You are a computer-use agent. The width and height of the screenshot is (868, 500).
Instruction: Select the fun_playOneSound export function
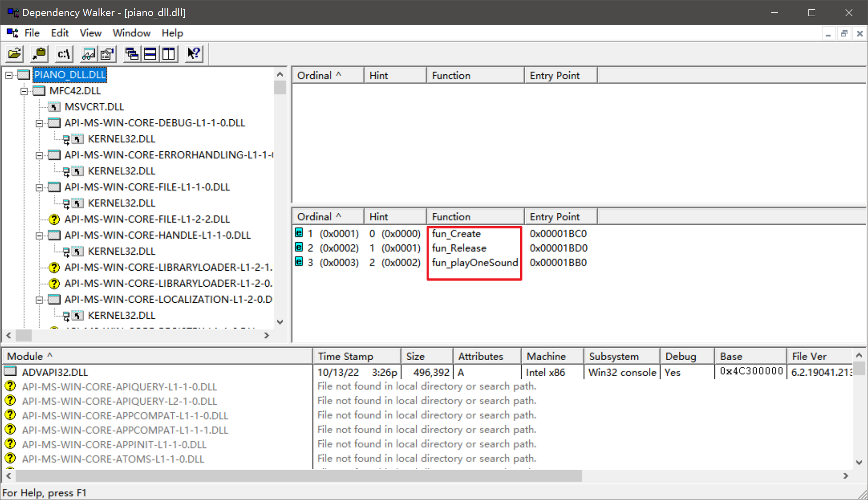[475, 262]
